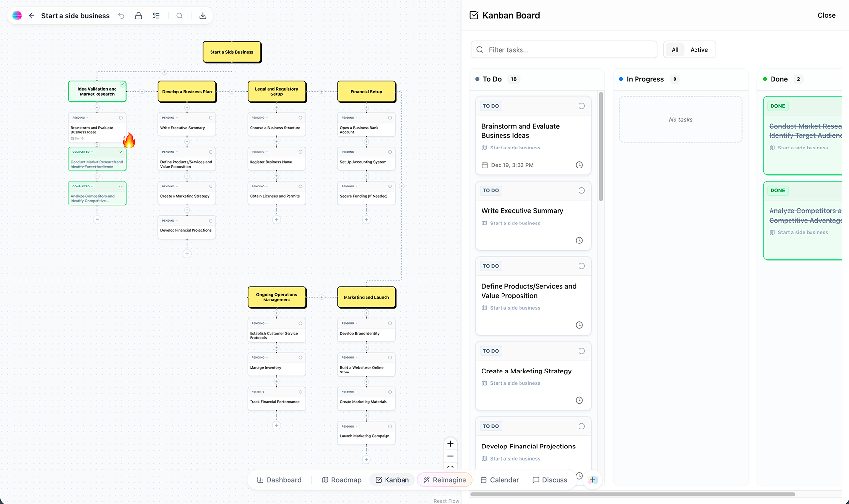Mark Brainstorm and Evaluate Business Ideas as complete
Viewport: 849px width, 504px height.
(581, 106)
